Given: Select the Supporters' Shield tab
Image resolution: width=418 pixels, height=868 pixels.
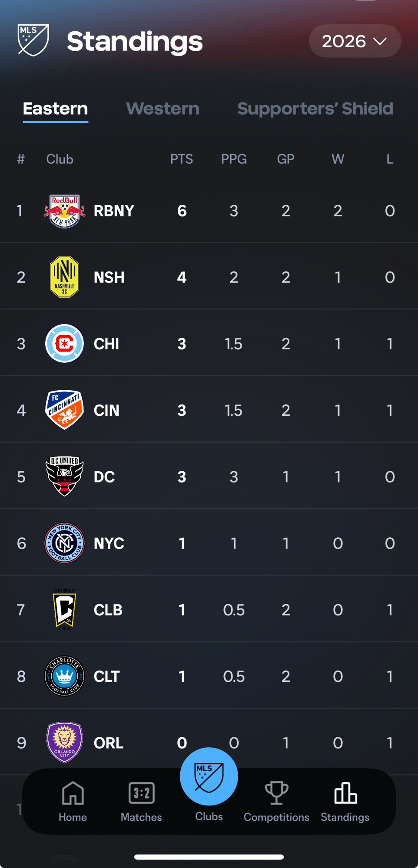Looking at the screenshot, I should coord(315,108).
